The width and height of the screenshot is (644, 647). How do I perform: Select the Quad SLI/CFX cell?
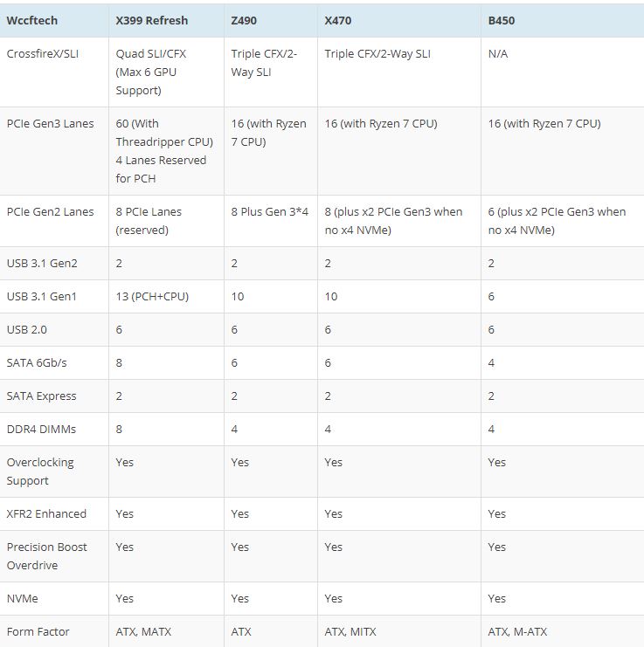pos(150,72)
